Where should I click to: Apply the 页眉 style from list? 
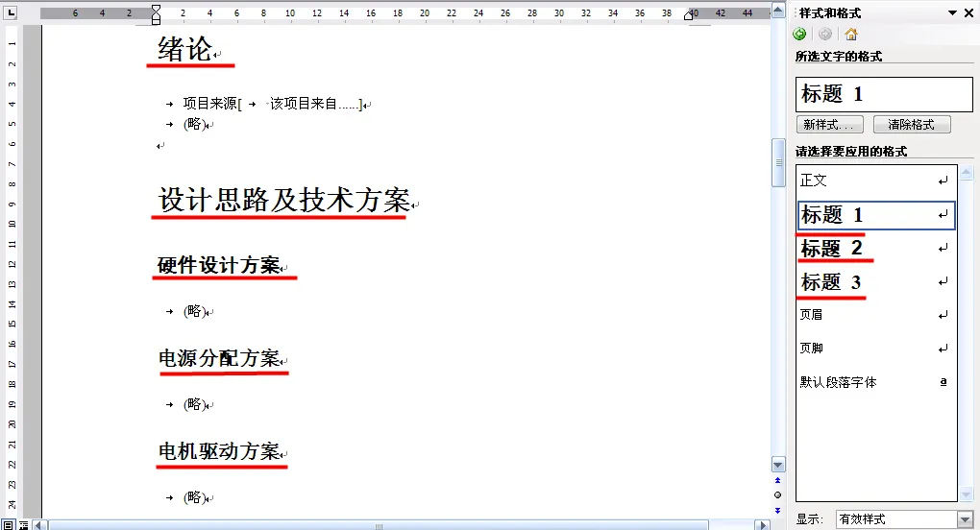[x=875, y=315]
